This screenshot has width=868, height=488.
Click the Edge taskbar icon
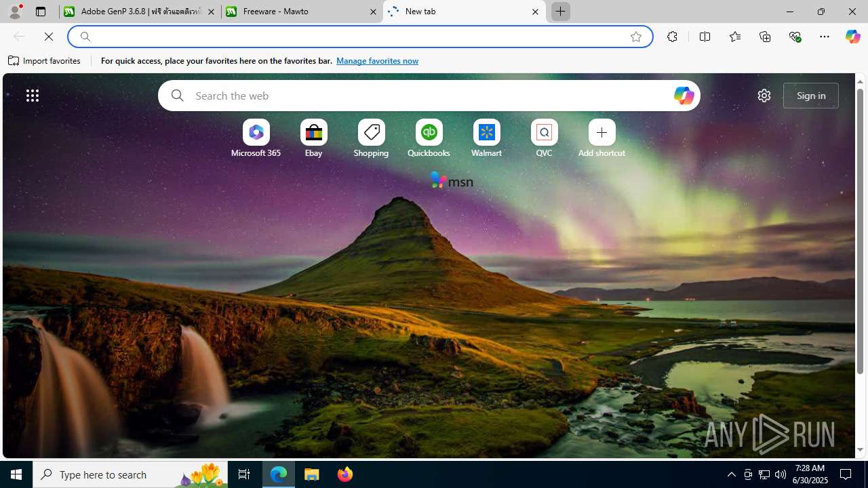click(x=279, y=474)
